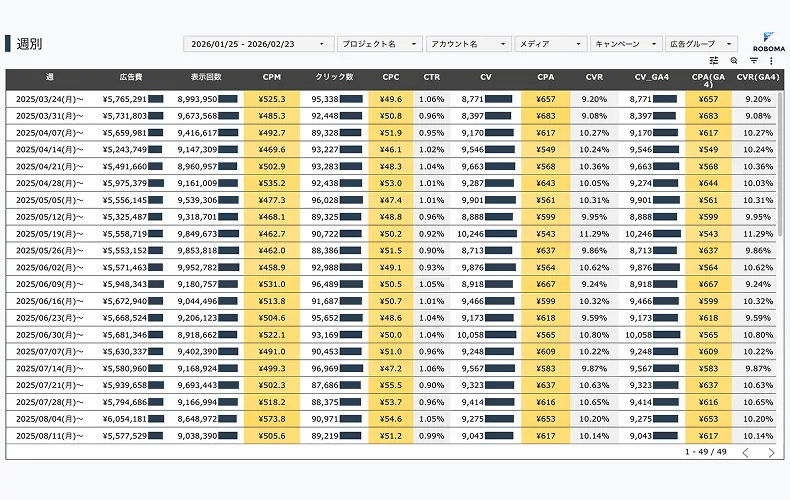Open the date range picker 2026/01/25 - 2026/02/23

[x=258, y=44]
